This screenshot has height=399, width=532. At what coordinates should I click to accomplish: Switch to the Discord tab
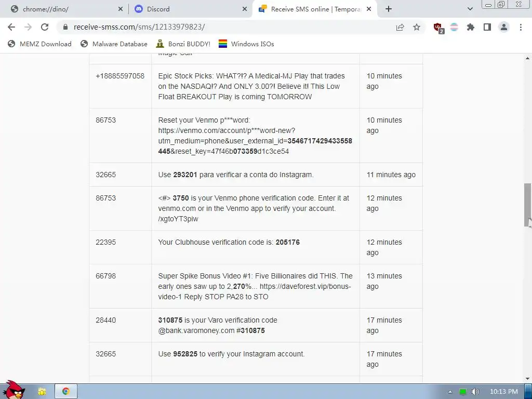pyautogui.click(x=190, y=9)
